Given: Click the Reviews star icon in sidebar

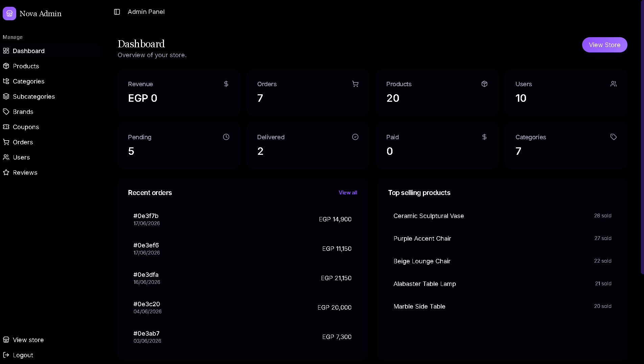Looking at the screenshot, I should [6, 172].
